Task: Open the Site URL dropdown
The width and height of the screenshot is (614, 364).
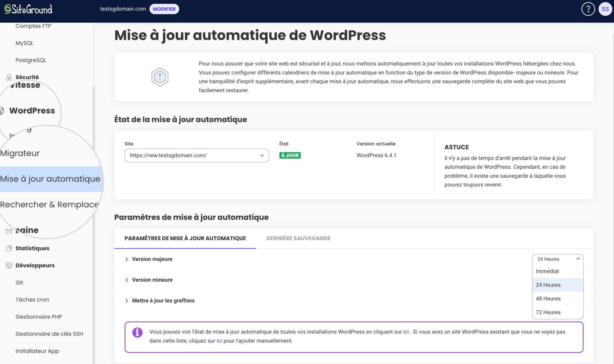Action: pyautogui.click(x=197, y=155)
